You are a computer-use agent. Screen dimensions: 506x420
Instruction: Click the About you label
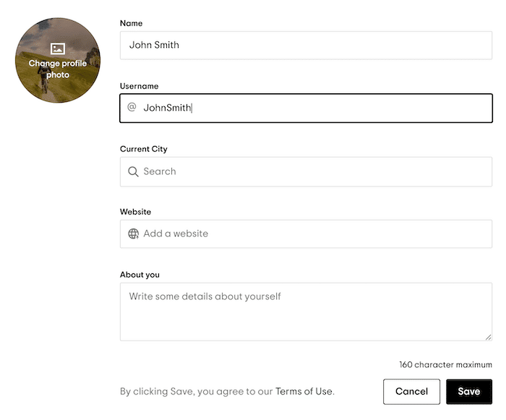140,275
